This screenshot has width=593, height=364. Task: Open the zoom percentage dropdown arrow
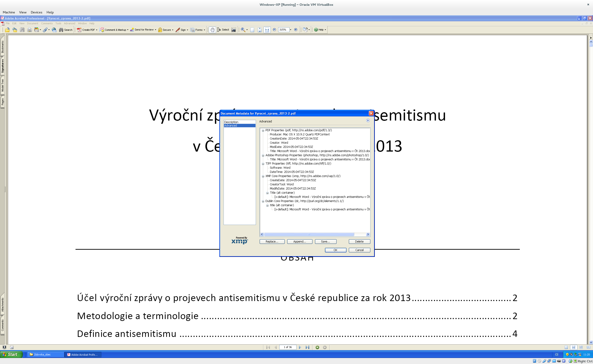pyautogui.click(x=290, y=30)
